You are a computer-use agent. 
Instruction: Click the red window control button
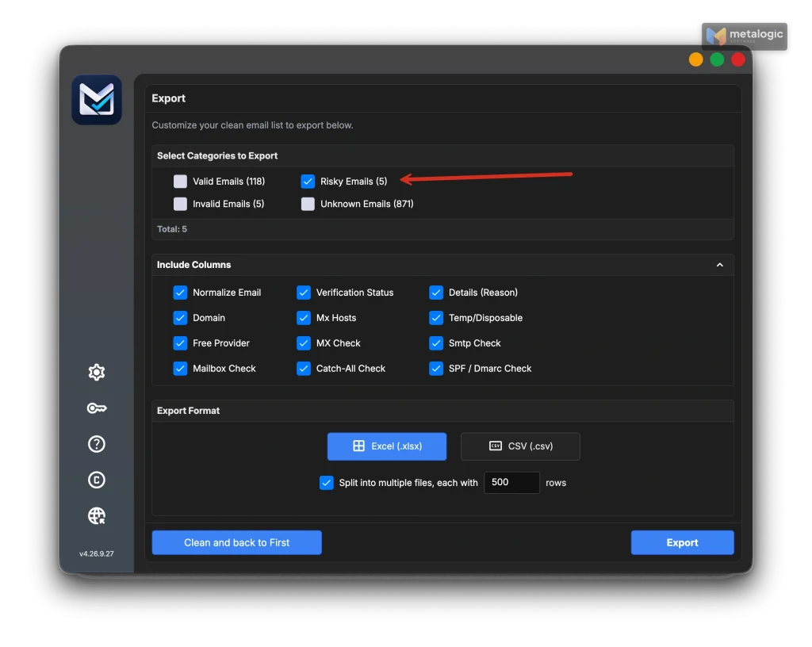tap(738, 59)
